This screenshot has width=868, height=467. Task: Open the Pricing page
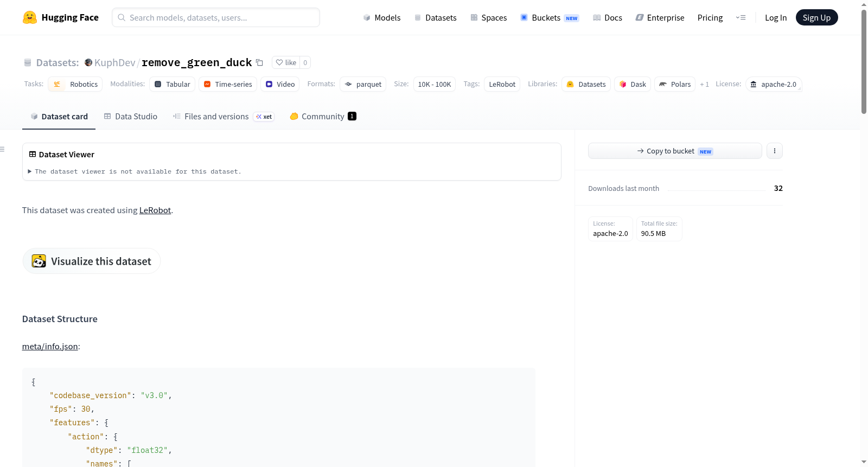click(710, 17)
